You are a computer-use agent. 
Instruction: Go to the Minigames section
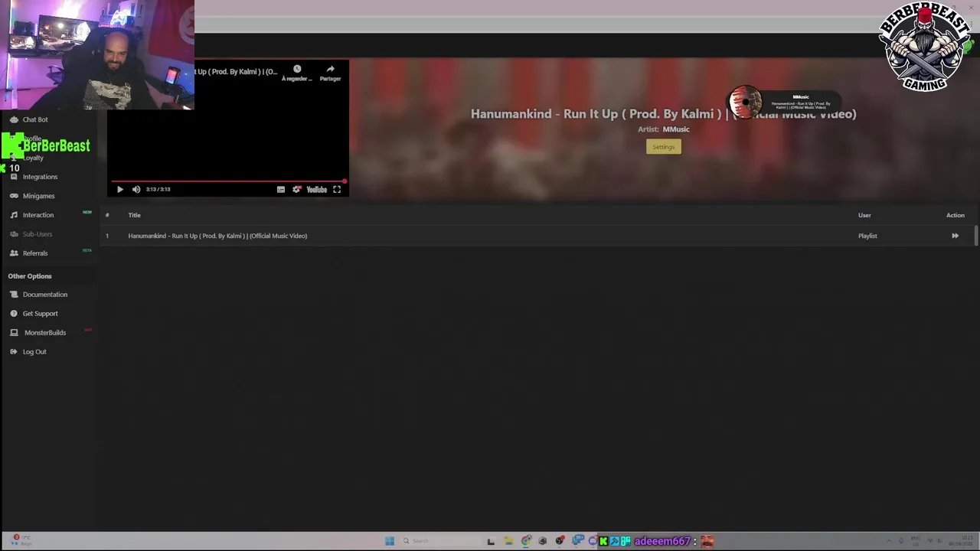pyautogui.click(x=38, y=196)
